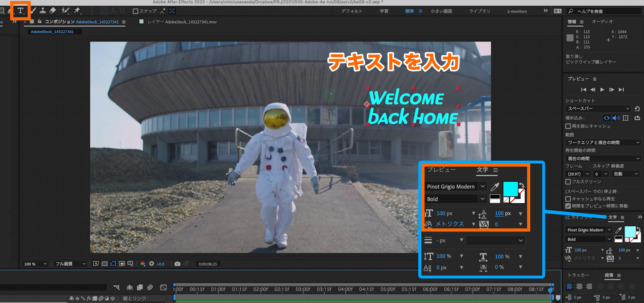Enable the スナップ checkbox
The width and height of the screenshot is (644, 303).
(135, 11)
